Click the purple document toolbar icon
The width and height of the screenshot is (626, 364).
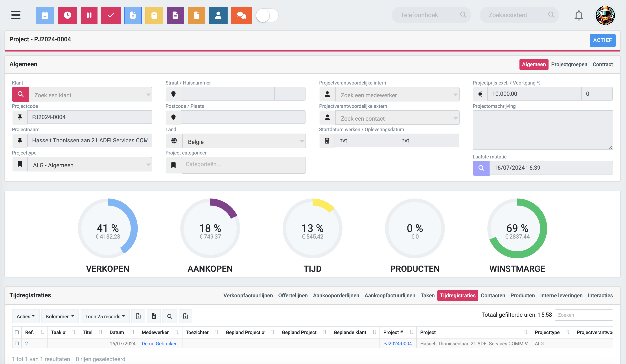coord(175,15)
